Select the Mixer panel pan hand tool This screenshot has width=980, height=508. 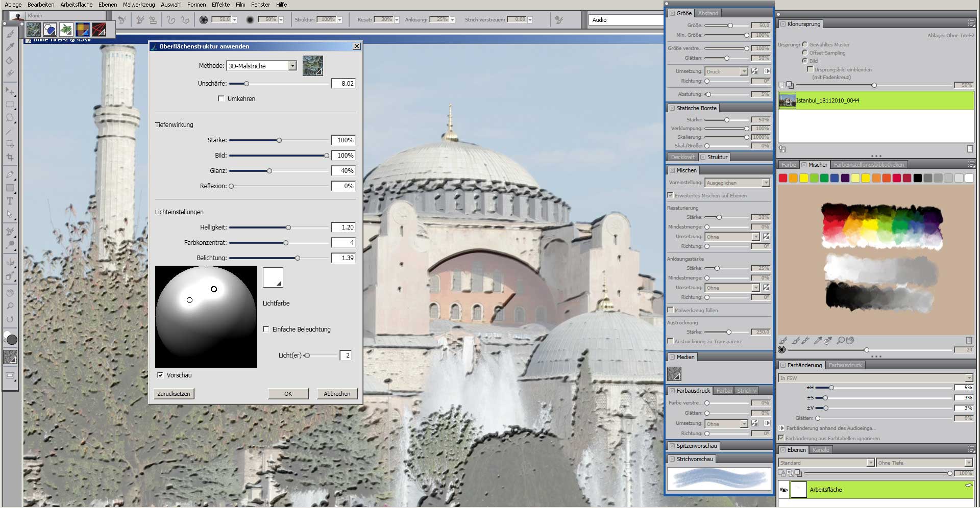(850, 340)
